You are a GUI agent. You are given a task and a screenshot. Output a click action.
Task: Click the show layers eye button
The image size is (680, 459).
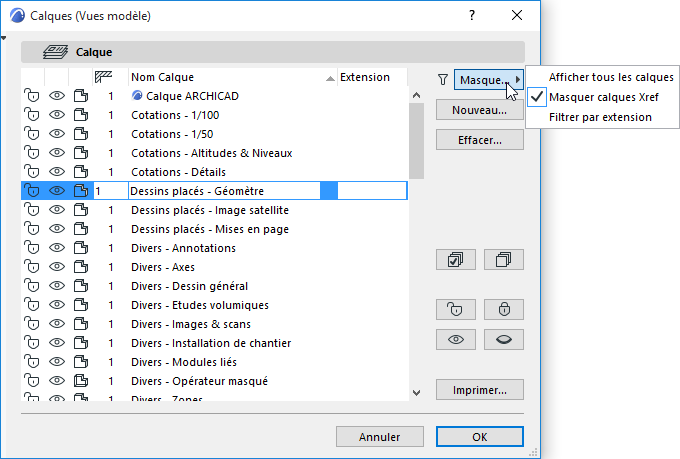coord(456,339)
